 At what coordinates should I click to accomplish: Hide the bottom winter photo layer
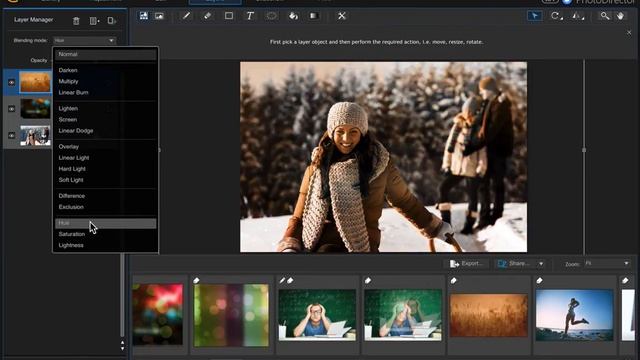coord(11,136)
